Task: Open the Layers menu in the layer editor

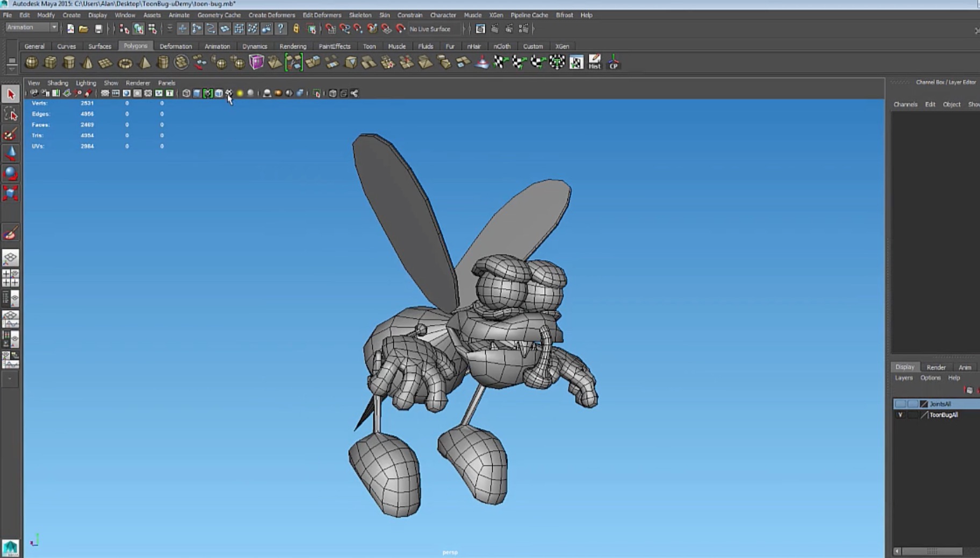Action: (x=903, y=377)
